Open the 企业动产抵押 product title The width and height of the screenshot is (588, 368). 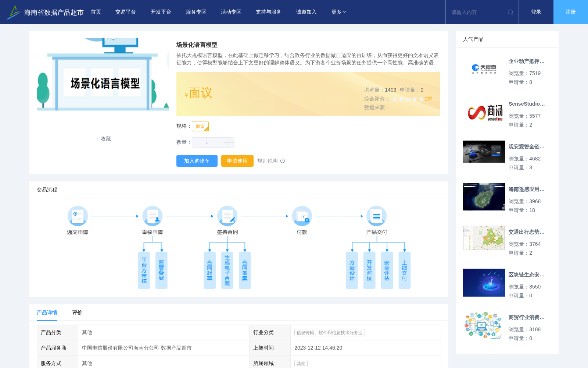point(527,61)
